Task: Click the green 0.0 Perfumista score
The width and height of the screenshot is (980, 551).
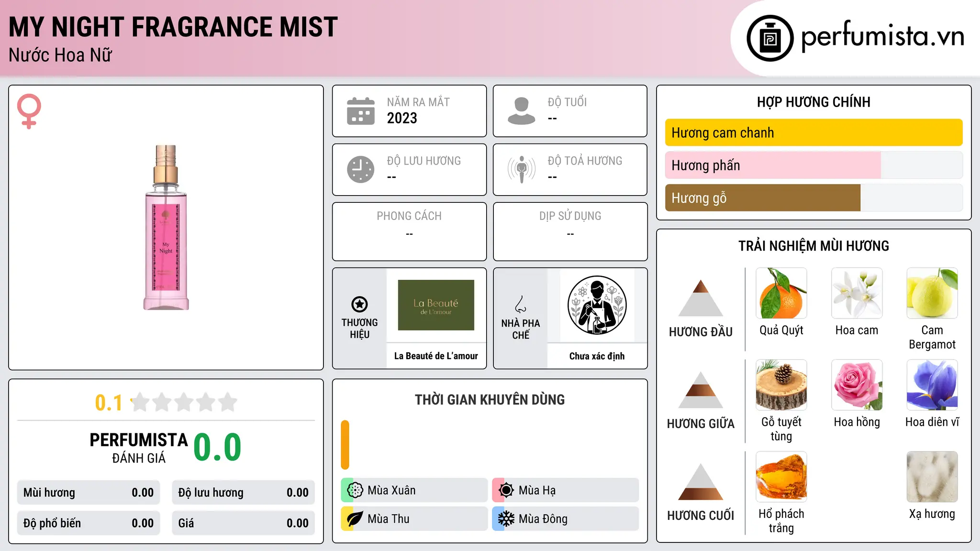Action: point(218,447)
